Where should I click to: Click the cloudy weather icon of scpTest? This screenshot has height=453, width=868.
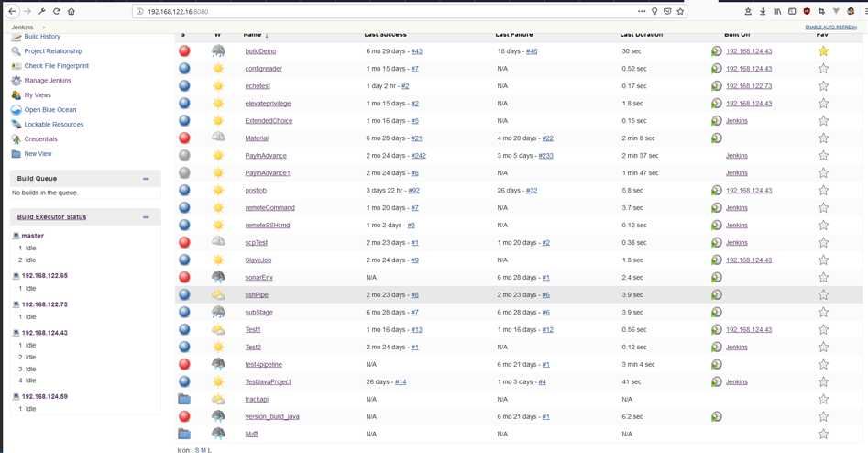pyautogui.click(x=218, y=243)
